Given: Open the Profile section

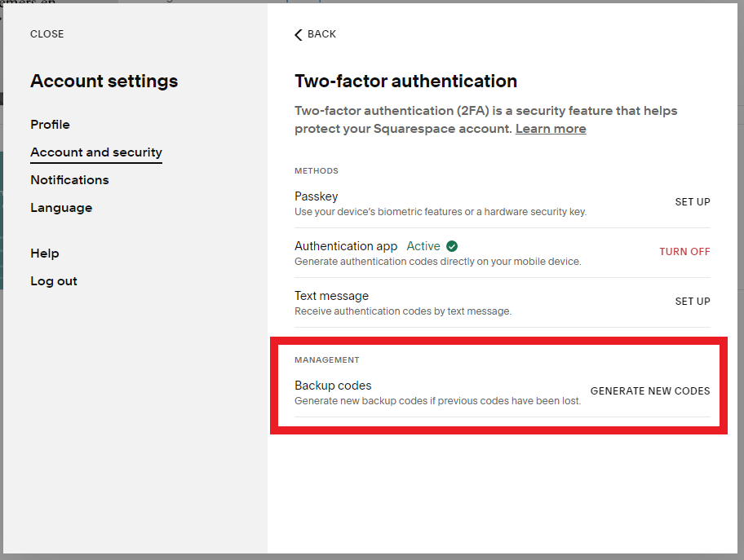Looking at the screenshot, I should click(x=50, y=125).
